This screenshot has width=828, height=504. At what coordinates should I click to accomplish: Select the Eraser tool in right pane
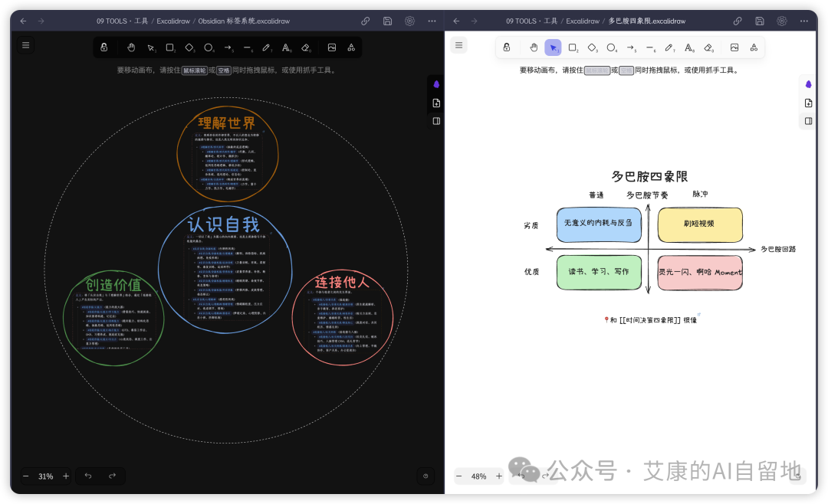click(708, 47)
